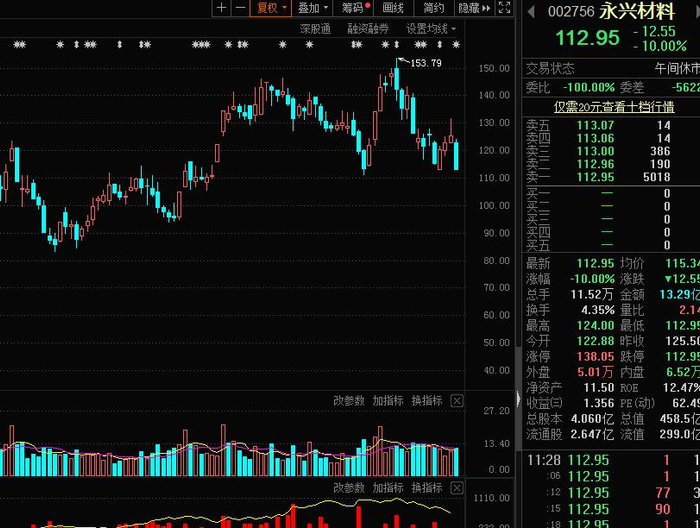Zoom out chart with minus icon
Screen dimensions: 700x528
click(240, 8)
